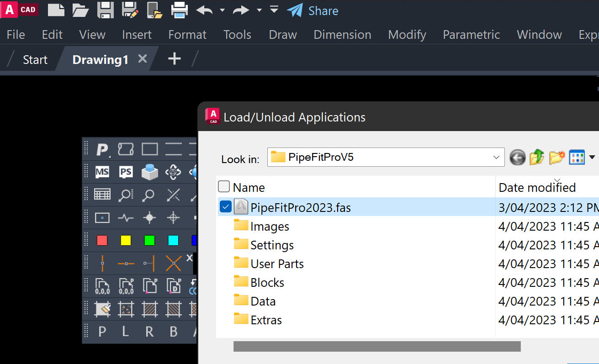Image resolution: width=599 pixels, height=364 pixels.
Task: Click the PS paper space icon
Action: [126, 172]
